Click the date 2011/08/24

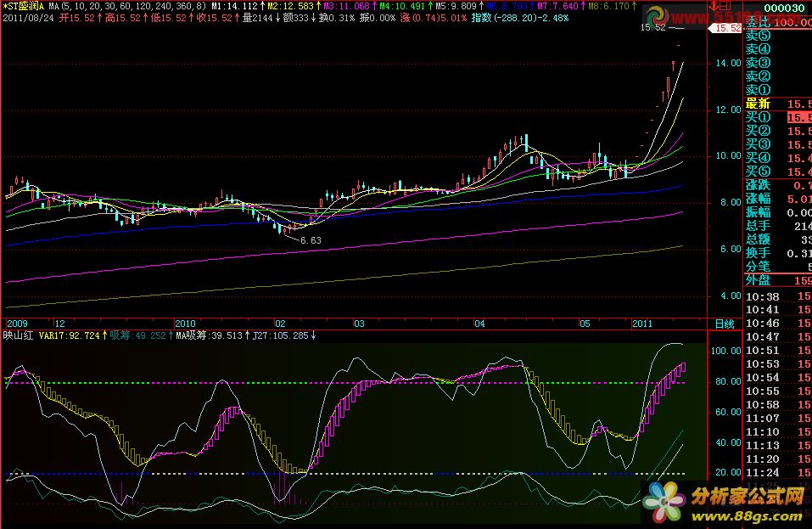(29, 18)
